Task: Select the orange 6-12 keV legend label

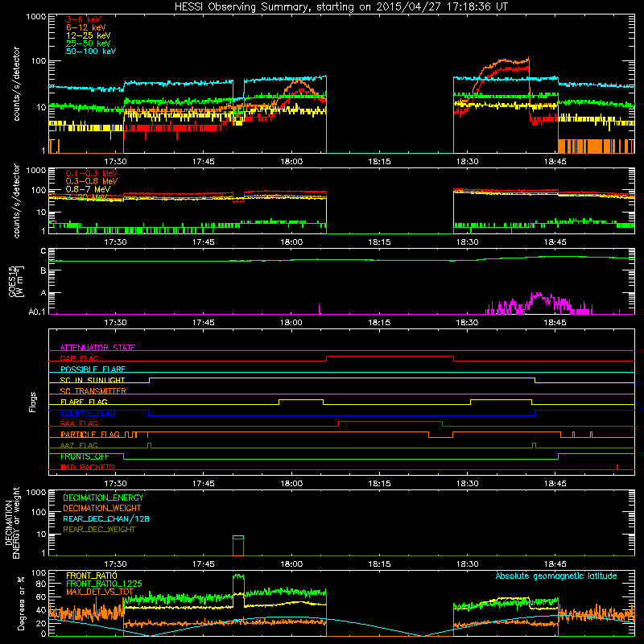Action: [86, 27]
